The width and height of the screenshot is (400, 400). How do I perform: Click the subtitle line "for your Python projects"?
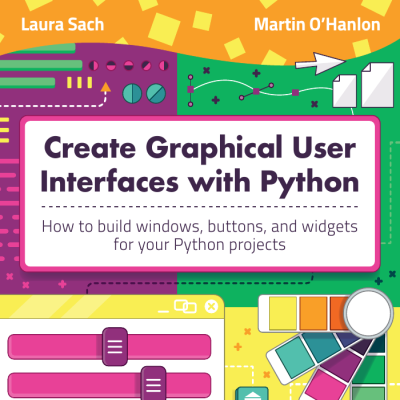click(200, 245)
